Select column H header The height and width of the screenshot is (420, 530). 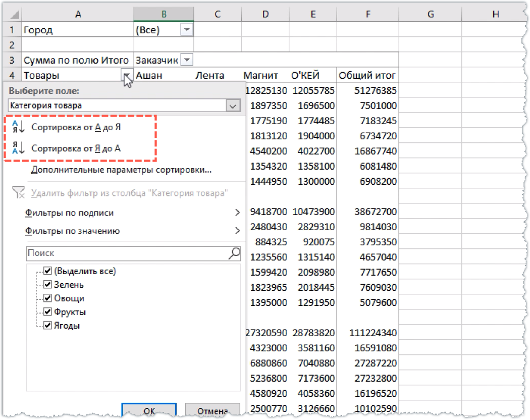(495, 14)
